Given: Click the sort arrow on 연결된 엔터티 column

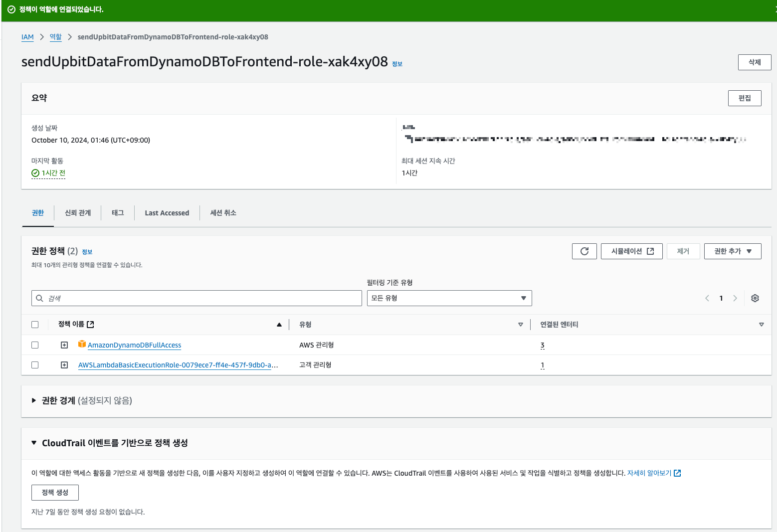Looking at the screenshot, I should [x=762, y=325].
